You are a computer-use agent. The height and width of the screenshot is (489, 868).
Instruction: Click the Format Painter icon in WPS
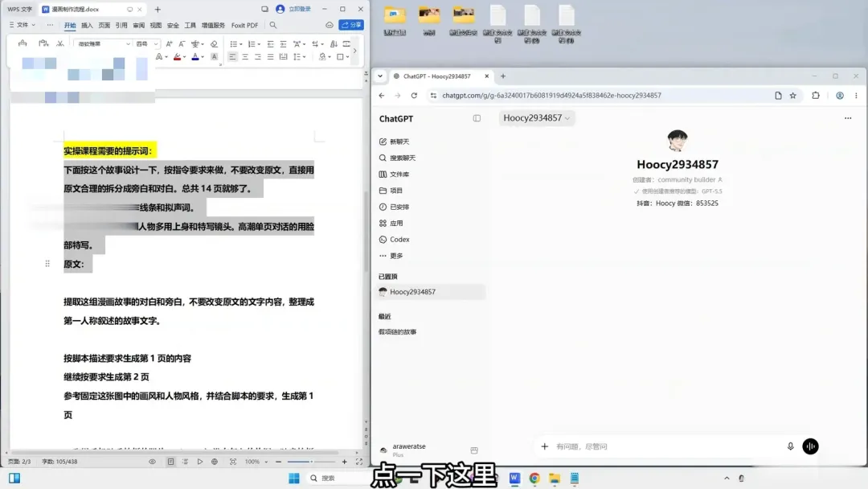[23, 43]
